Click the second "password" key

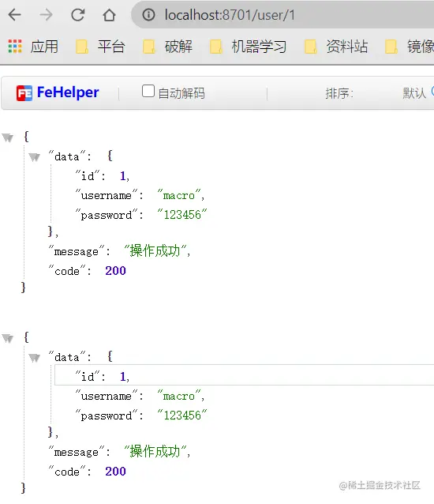[107, 416]
